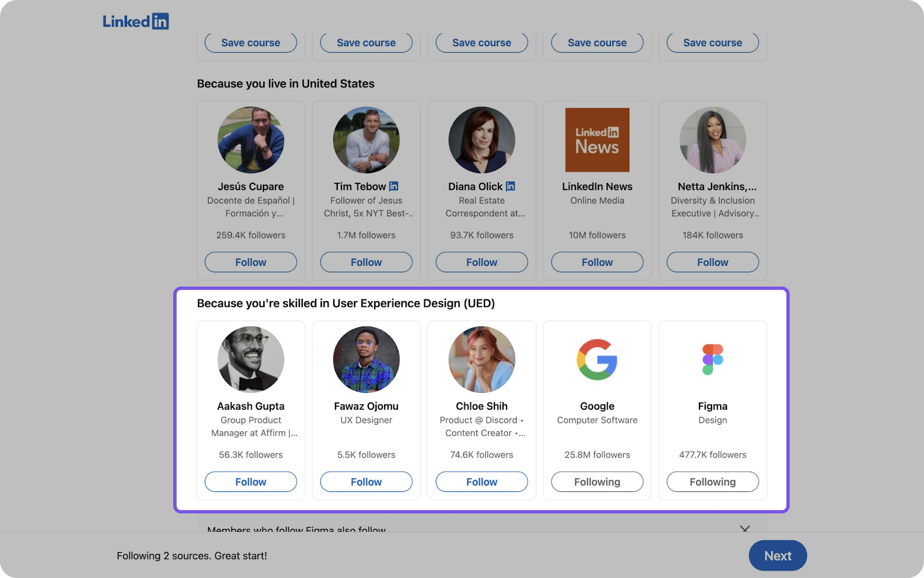The height and width of the screenshot is (578, 924).
Task: View Diana Olick's profile photo
Action: [x=482, y=140]
